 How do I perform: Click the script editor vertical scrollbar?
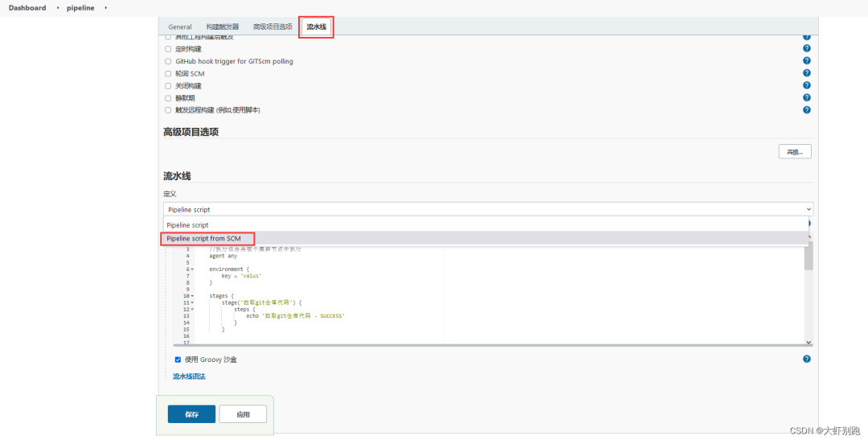click(x=809, y=294)
